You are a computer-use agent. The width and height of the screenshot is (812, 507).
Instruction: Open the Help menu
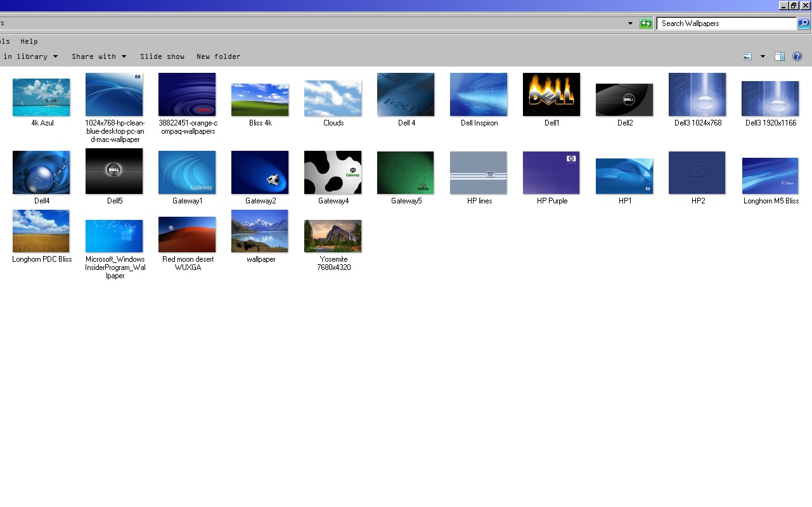29,41
